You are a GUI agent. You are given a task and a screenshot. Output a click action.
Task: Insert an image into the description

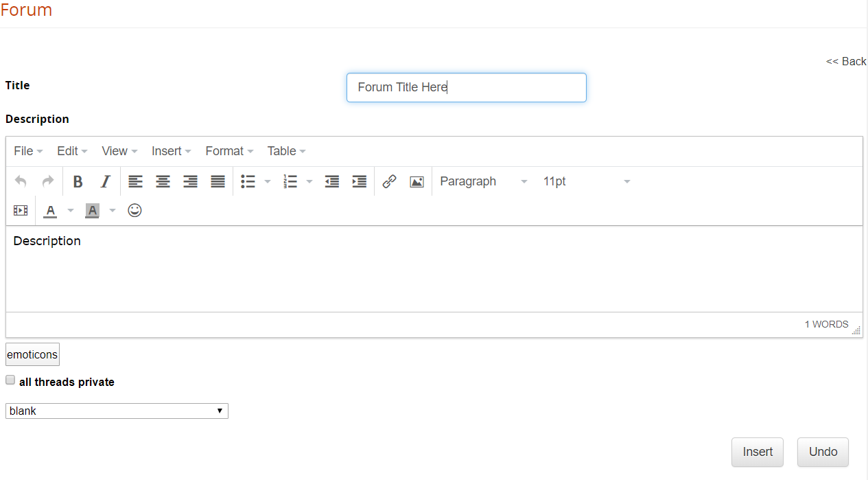pyautogui.click(x=417, y=181)
